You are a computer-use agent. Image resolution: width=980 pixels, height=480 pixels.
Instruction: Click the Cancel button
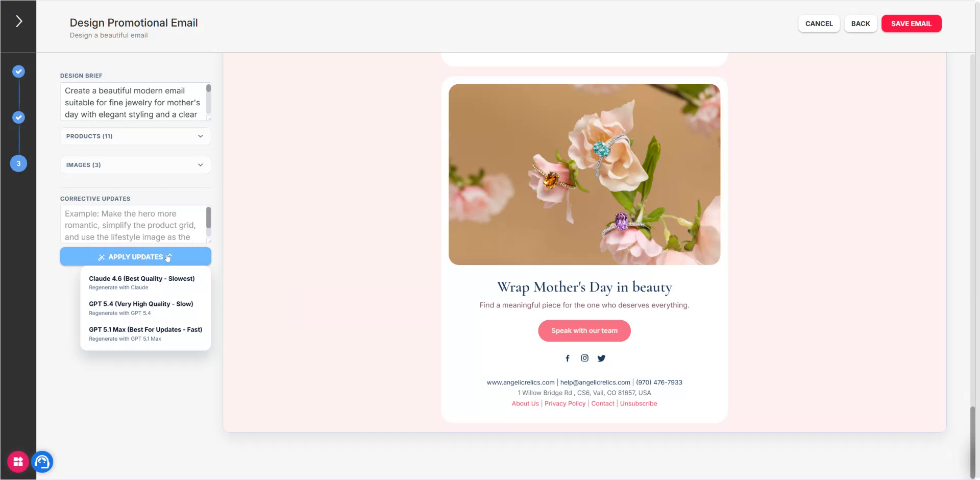[819, 23]
